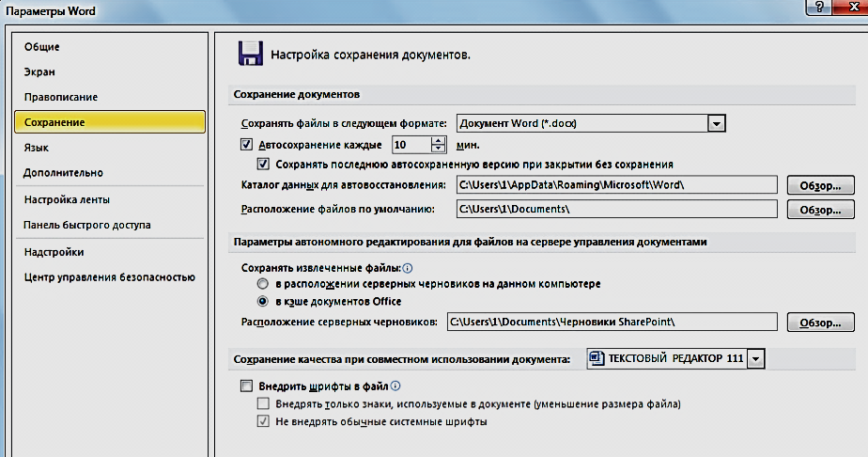This screenshot has width=868, height=457.
Task: Click the Сохранять файлы в следующем формате label
Action: coord(344,123)
